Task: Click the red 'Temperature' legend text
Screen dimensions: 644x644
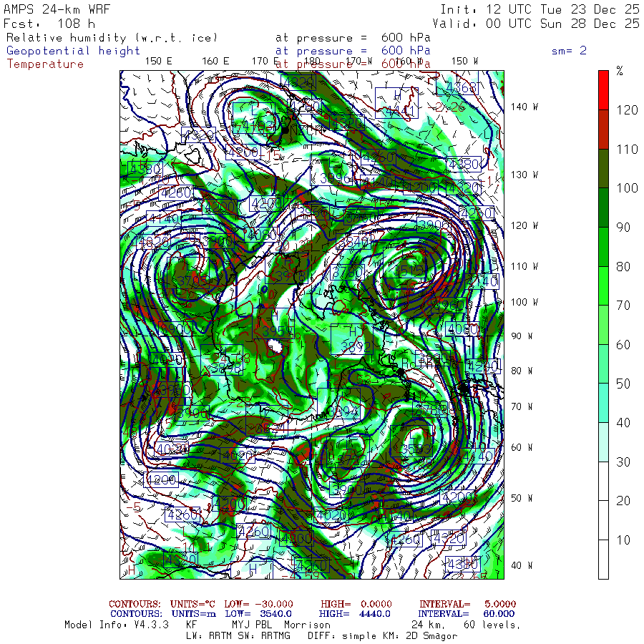Action: point(45,64)
